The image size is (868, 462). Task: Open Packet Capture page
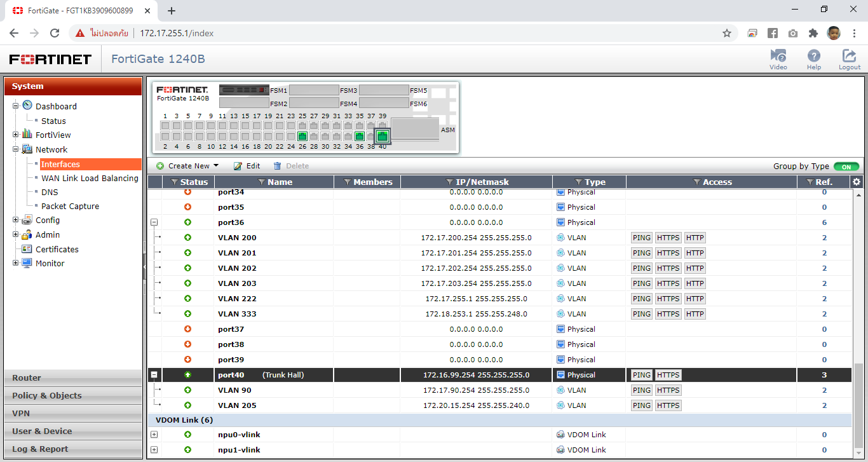click(70, 206)
